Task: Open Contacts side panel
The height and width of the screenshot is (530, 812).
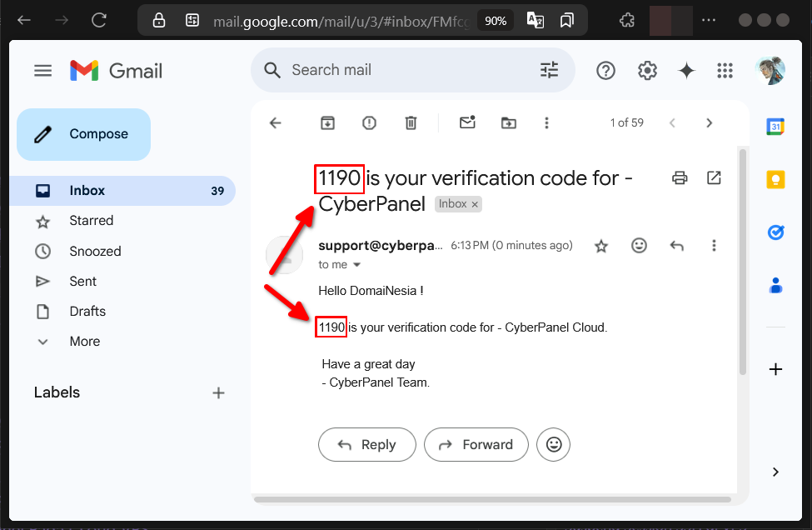Action: pyautogui.click(x=775, y=286)
